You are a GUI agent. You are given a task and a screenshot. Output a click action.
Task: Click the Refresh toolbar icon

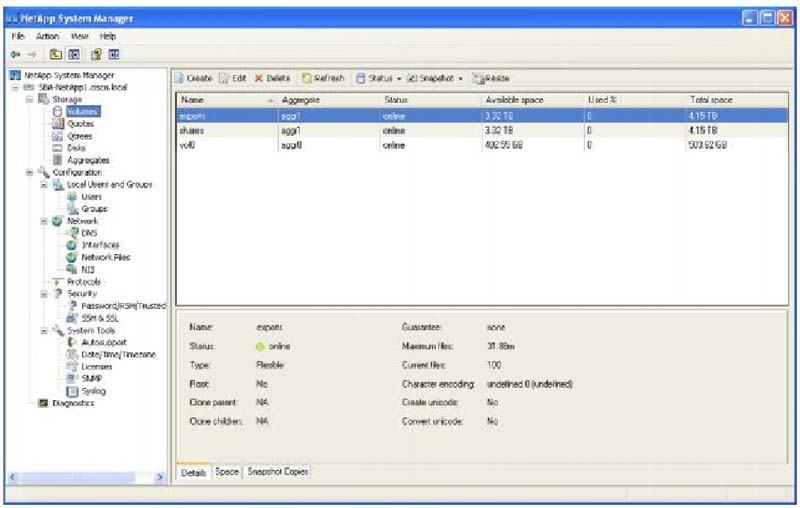[x=308, y=78]
